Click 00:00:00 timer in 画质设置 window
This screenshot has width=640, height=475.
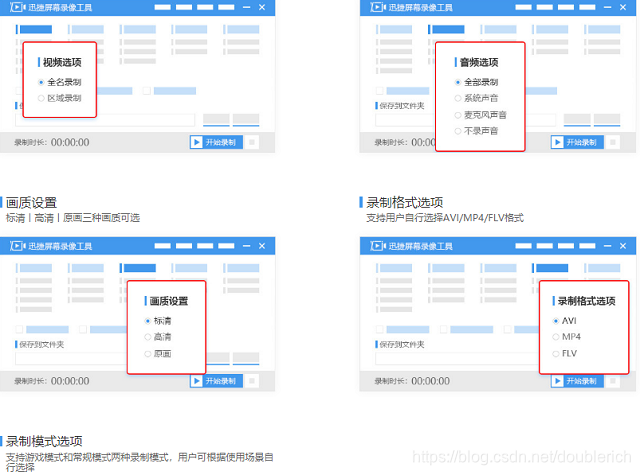70,381
